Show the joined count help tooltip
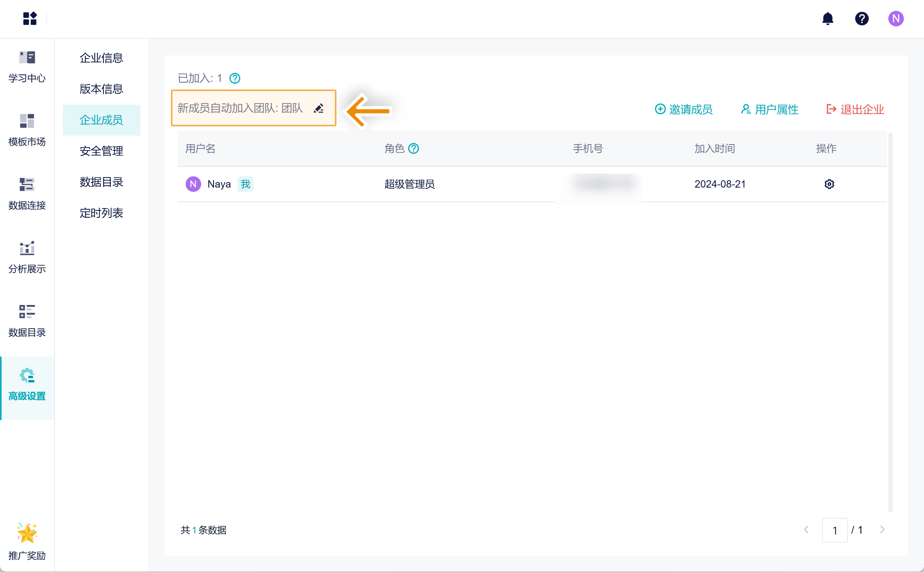The width and height of the screenshot is (924, 572). [235, 78]
